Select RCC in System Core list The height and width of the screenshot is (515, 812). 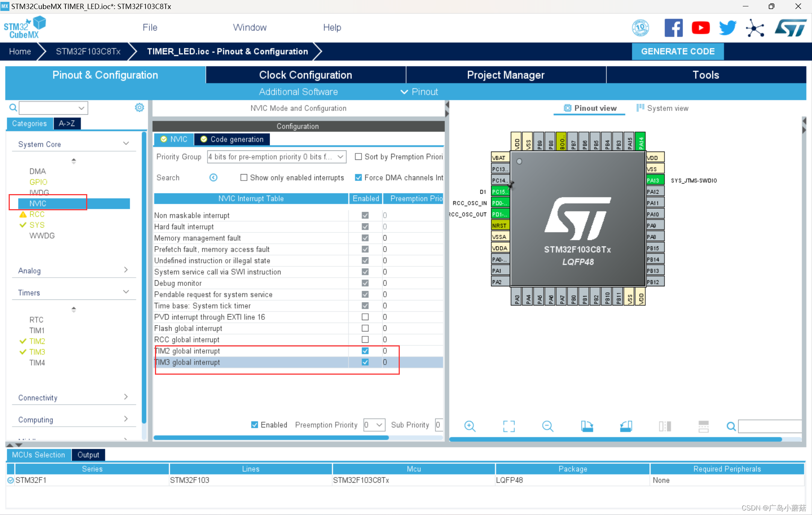click(x=37, y=214)
